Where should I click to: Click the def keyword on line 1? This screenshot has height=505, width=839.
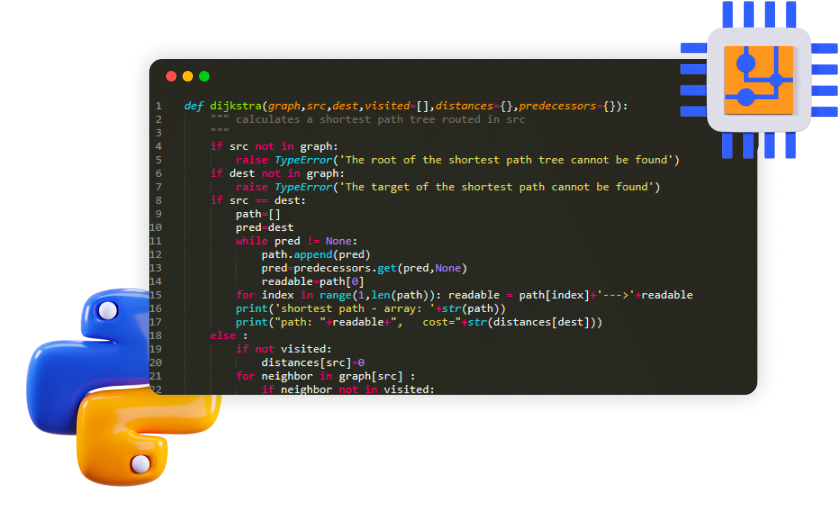pos(194,106)
